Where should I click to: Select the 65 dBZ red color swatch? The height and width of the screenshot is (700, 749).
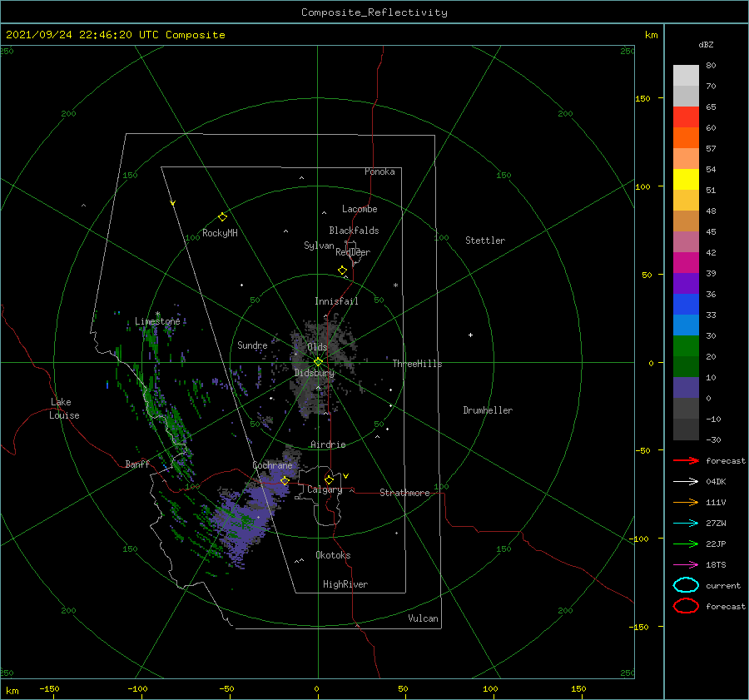tap(686, 117)
